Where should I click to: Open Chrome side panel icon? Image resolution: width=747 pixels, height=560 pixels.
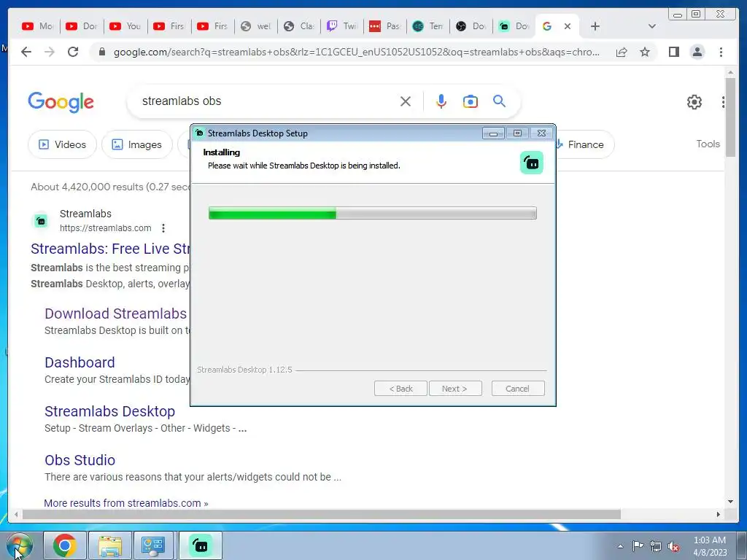673,52
